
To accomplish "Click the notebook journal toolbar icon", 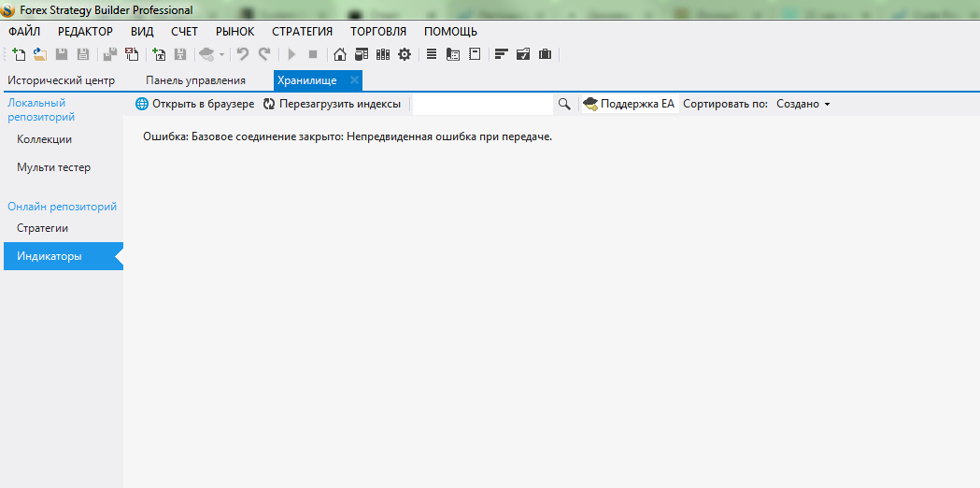I will click(x=475, y=54).
